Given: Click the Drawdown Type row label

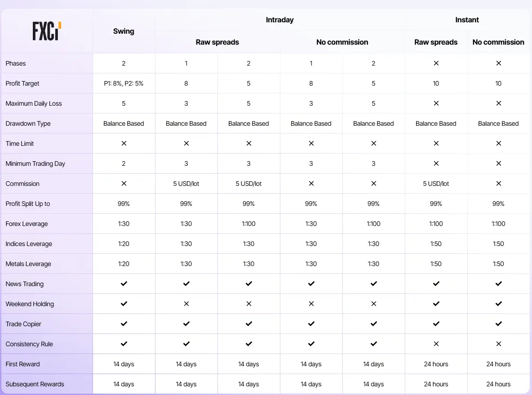Looking at the screenshot, I should click(28, 123).
